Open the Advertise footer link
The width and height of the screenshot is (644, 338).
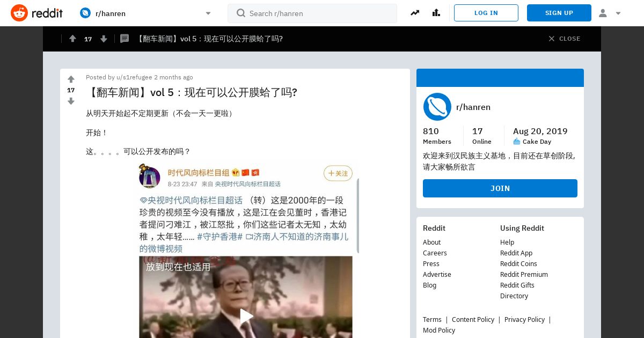pos(437,275)
